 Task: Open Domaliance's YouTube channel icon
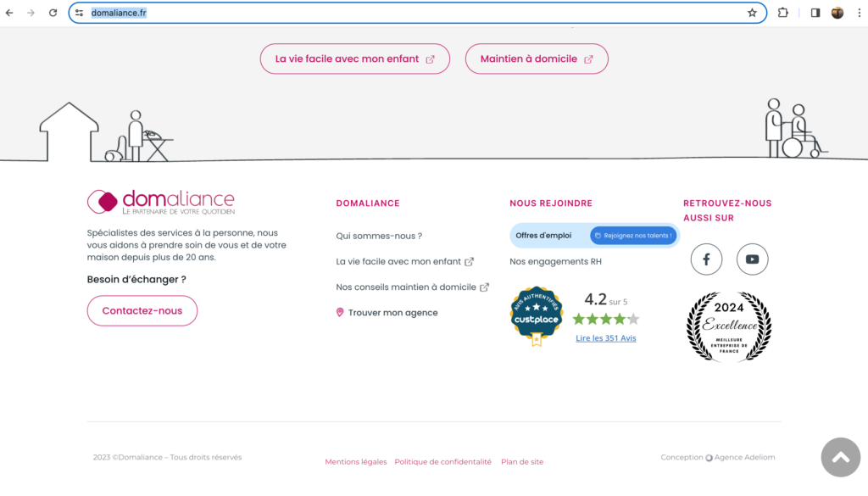(752, 259)
